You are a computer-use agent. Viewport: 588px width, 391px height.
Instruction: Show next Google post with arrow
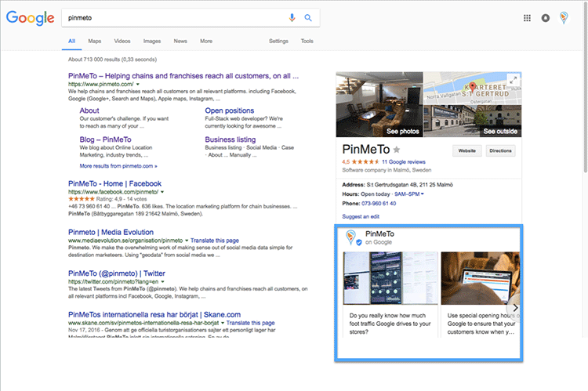point(515,307)
